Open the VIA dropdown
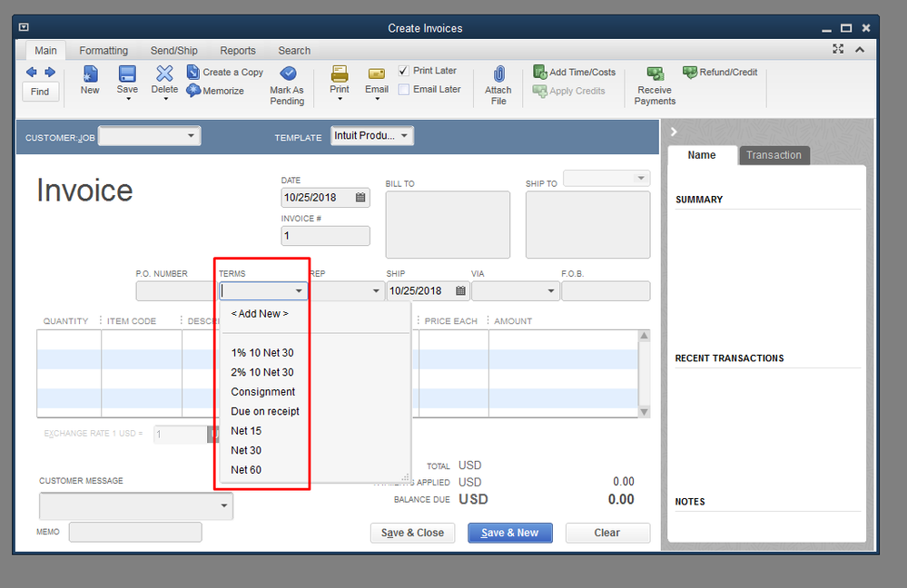907x588 pixels. pyautogui.click(x=551, y=290)
